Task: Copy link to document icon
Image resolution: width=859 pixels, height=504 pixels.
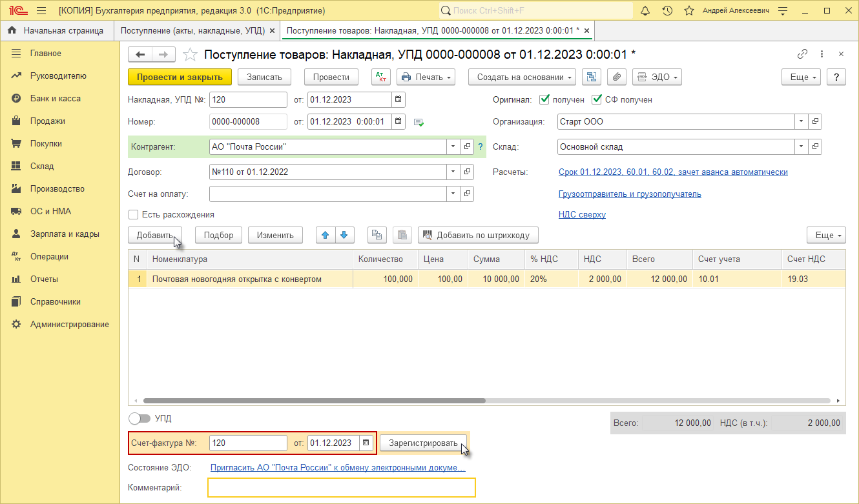Action: [x=803, y=54]
